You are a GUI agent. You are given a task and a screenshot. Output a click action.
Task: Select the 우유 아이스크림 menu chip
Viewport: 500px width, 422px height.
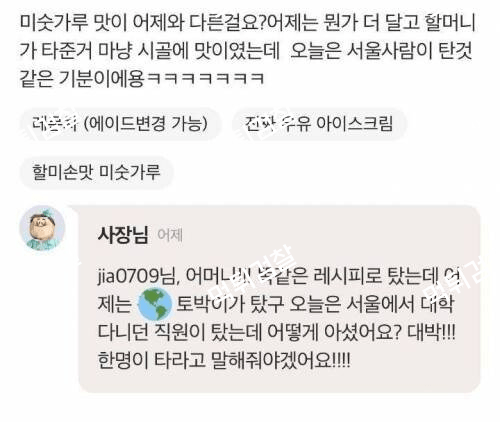319,124
